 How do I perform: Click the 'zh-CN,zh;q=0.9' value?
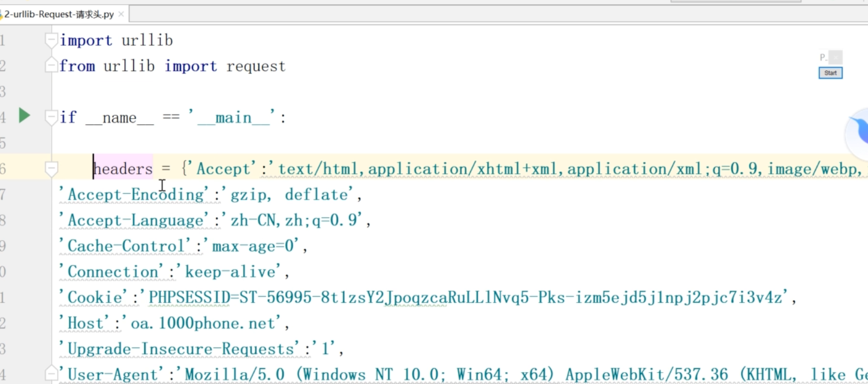click(293, 220)
